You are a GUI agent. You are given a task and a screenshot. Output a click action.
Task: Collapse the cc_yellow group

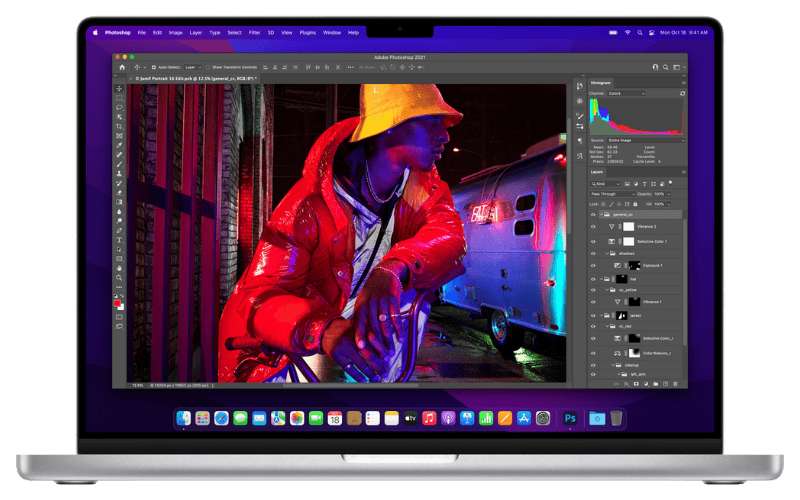point(607,290)
